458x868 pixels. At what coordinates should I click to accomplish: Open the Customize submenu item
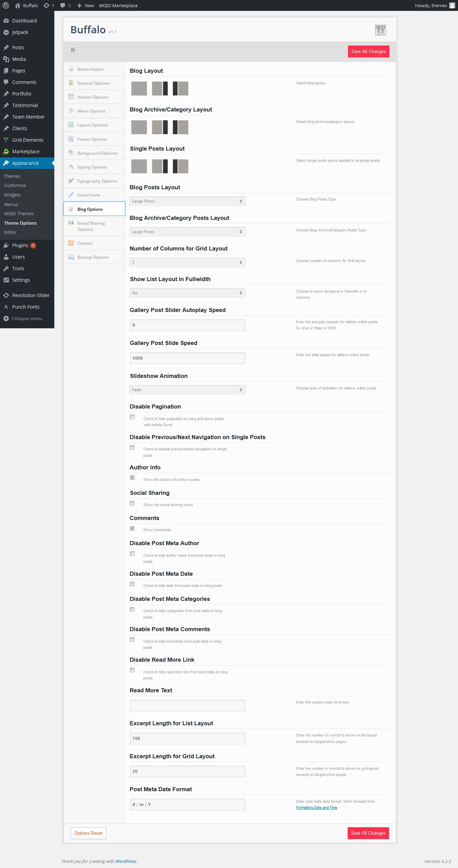[x=15, y=185]
